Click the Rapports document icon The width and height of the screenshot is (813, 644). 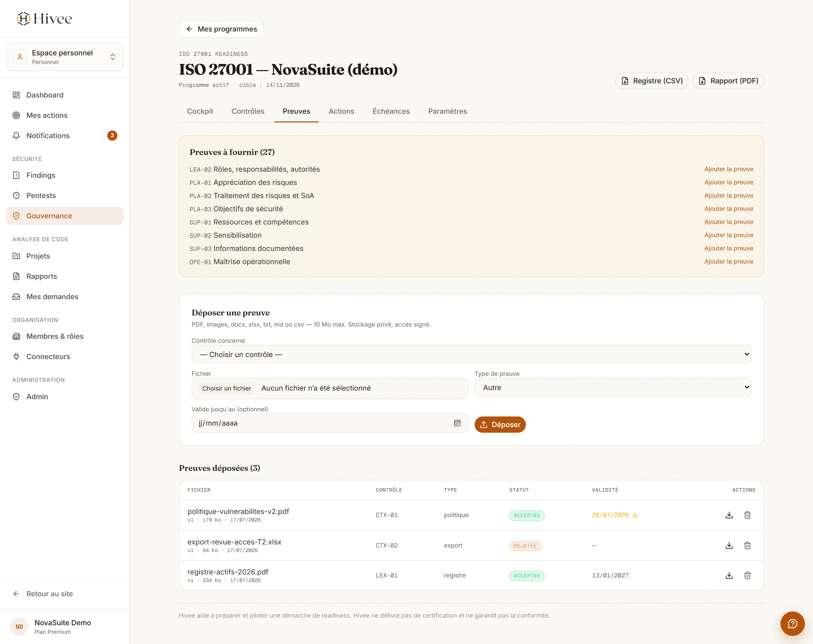pos(16,276)
